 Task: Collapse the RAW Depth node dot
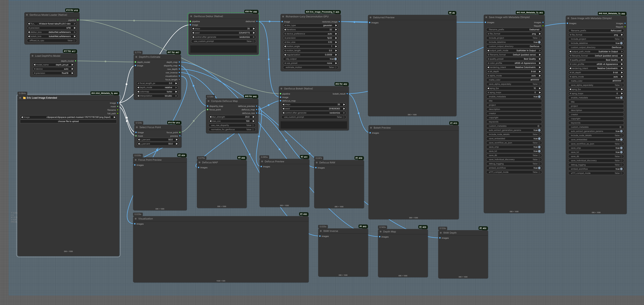tap(441, 233)
